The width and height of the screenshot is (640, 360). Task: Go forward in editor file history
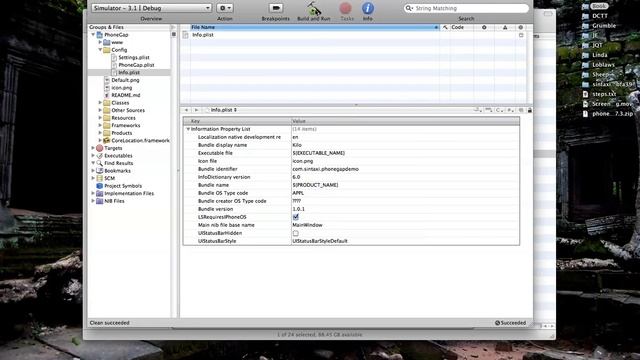point(196,110)
